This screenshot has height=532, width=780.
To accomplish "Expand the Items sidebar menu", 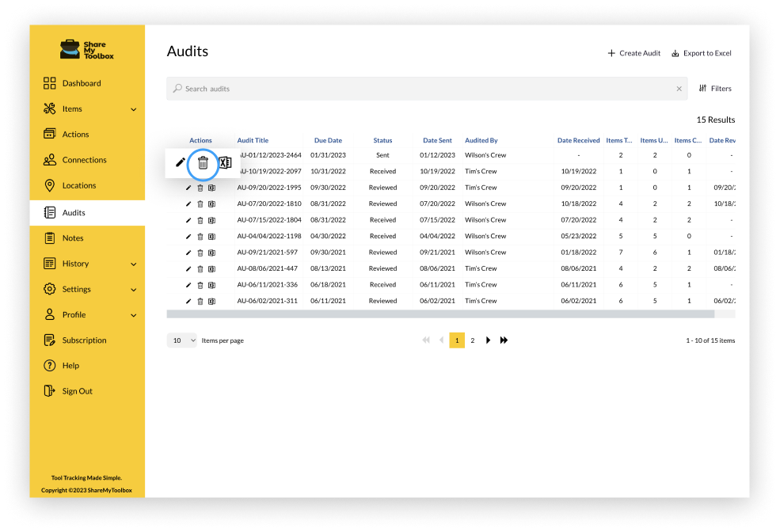I will tap(135, 108).
